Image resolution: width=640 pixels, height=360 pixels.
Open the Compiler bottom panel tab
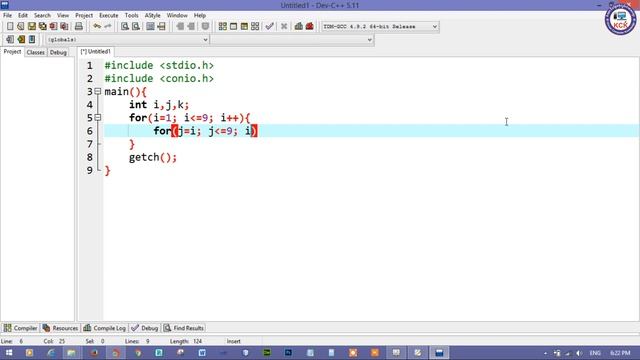(x=20, y=328)
